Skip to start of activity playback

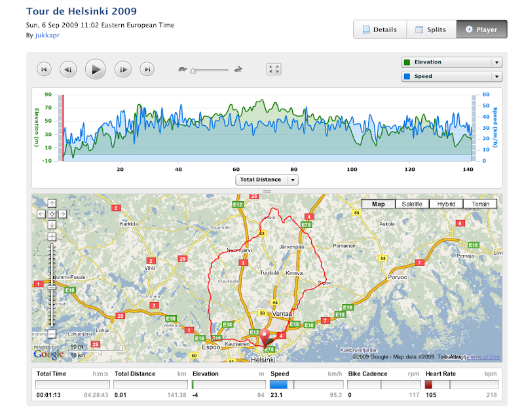point(44,69)
